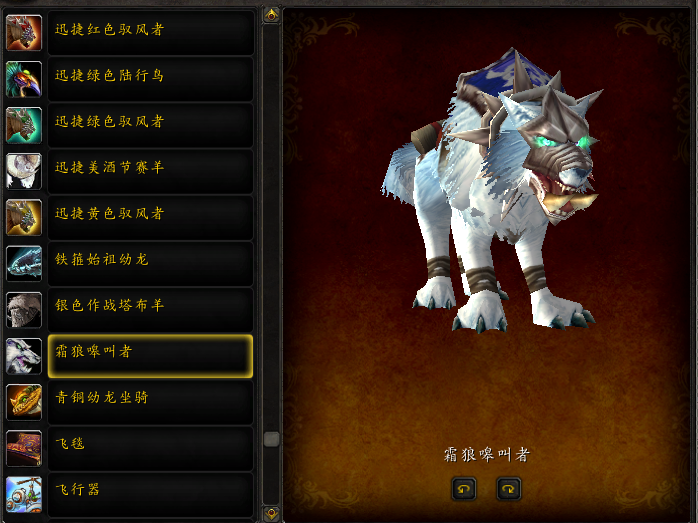Click the 青铜幼龙坐骑 bronze drake icon

coord(24,402)
